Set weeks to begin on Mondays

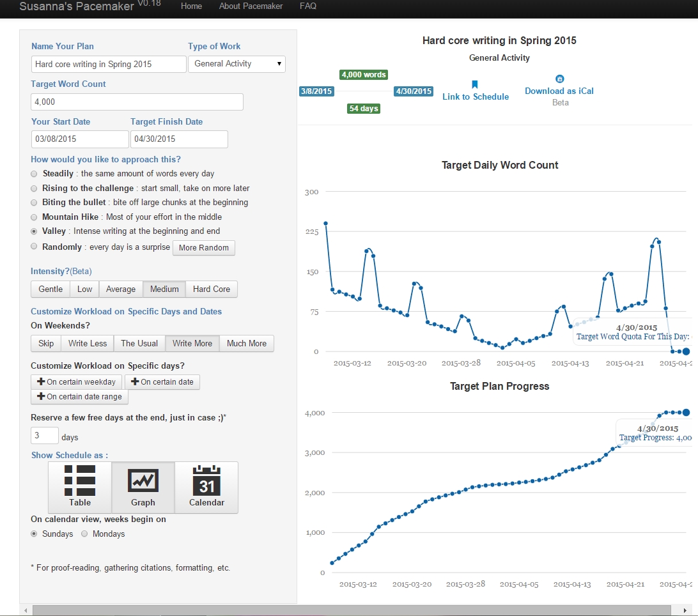(x=84, y=534)
